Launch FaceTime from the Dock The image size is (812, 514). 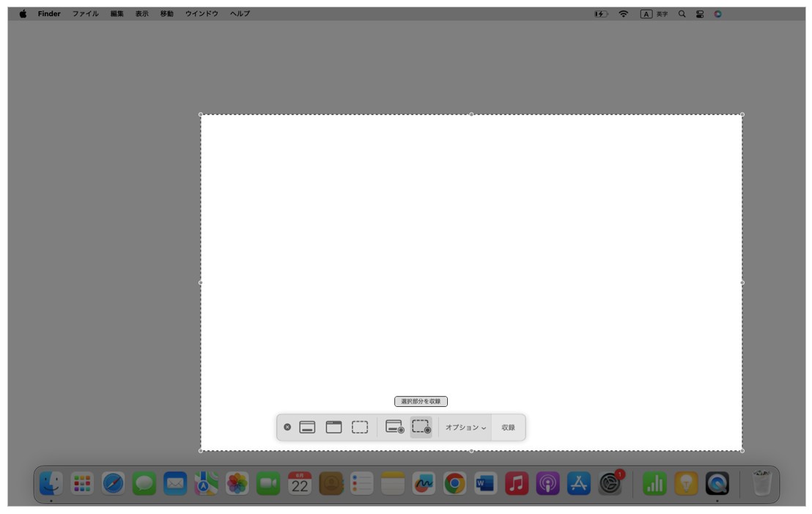[268, 484]
